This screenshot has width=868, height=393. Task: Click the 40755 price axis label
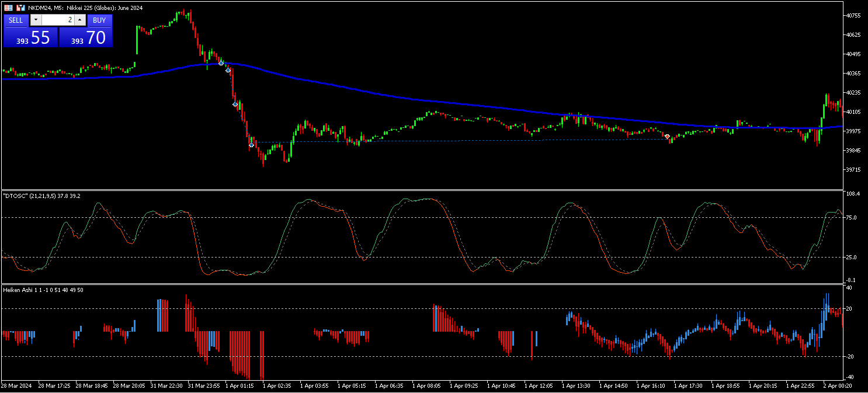tap(853, 15)
